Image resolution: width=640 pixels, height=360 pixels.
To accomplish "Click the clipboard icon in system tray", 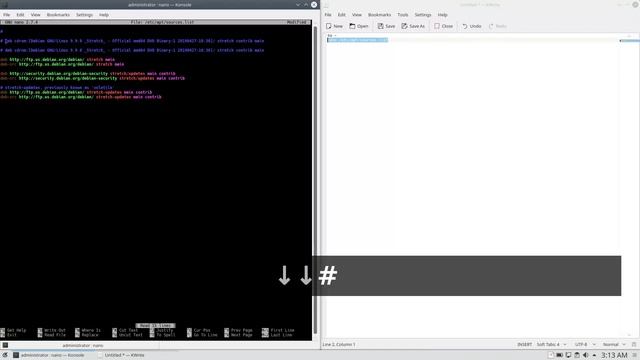I will click(577, 355).
